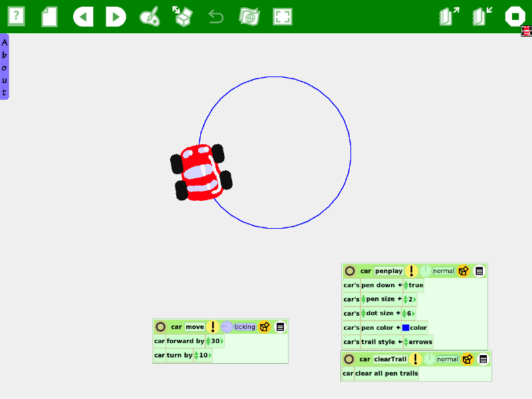Go to previous project with left arrow
Screen dimensions: 532x399
(83, 17)
